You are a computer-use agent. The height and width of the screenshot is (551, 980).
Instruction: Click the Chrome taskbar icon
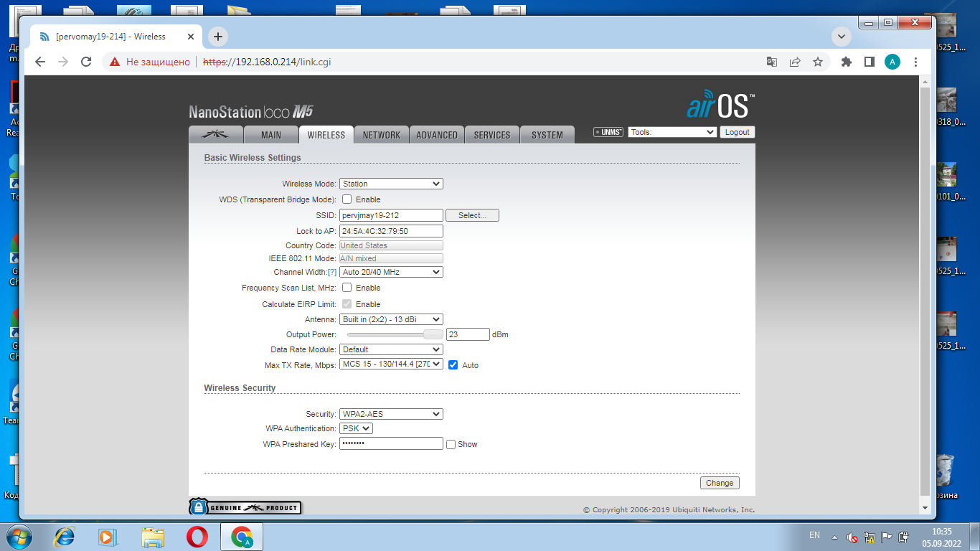point(242,537)
